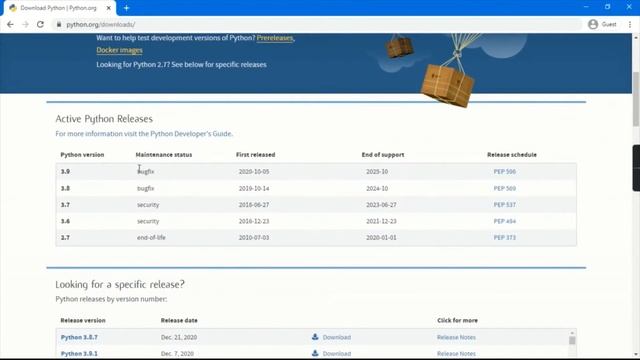Click the 'security' status for 3.7
Screen dimensions: 640x360
pyautogui.click(x=148, y=204)
